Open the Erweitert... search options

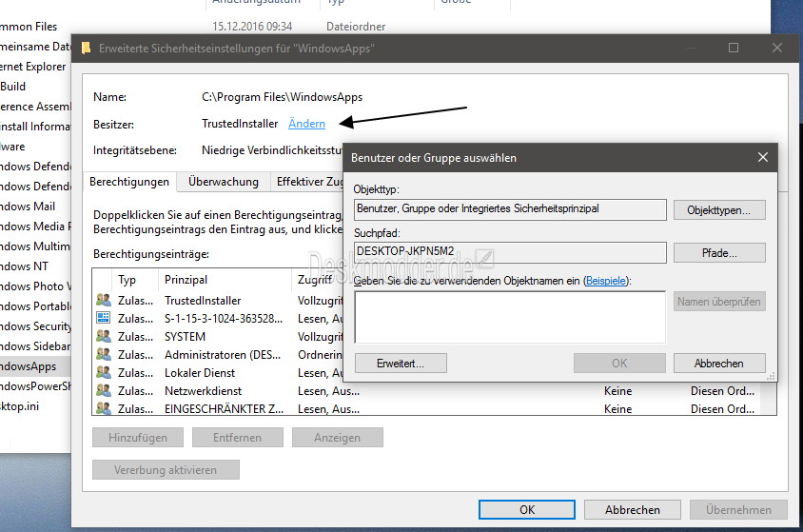click(401, 363)
